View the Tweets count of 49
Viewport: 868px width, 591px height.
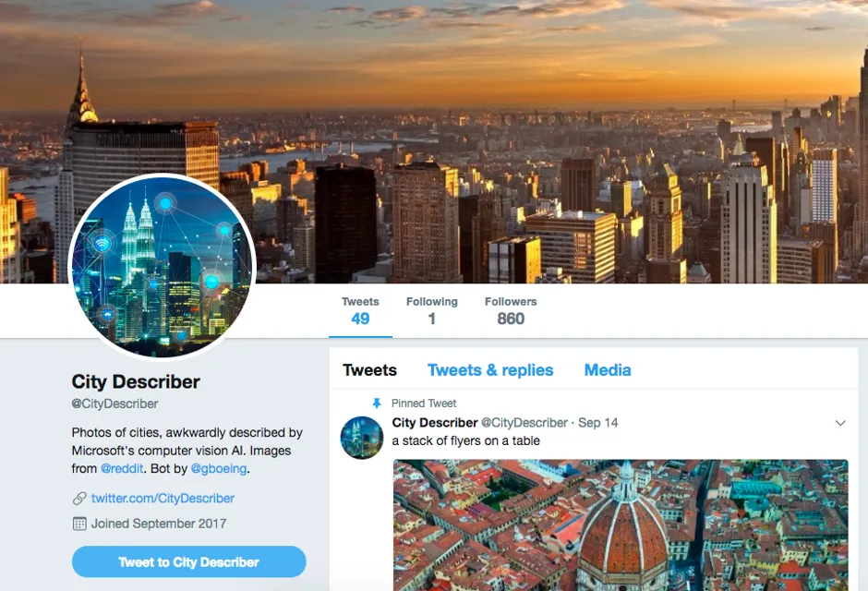tap(360, 311)
